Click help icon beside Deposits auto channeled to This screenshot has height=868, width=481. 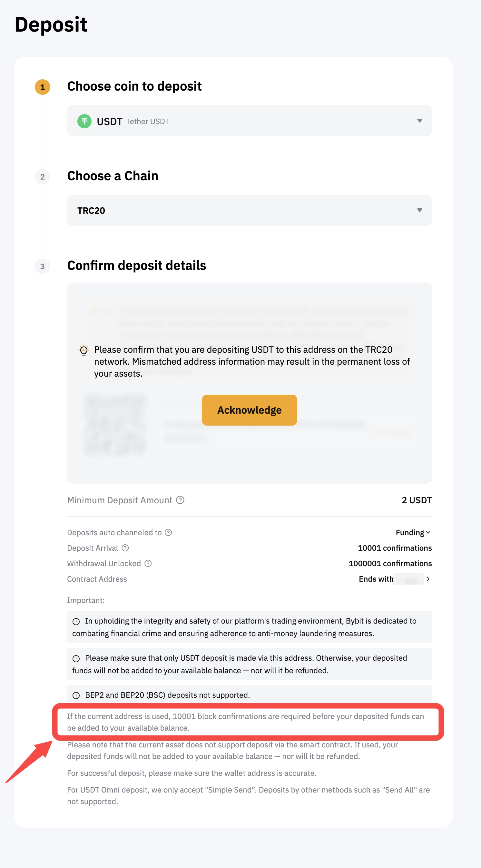coord(168,532)
